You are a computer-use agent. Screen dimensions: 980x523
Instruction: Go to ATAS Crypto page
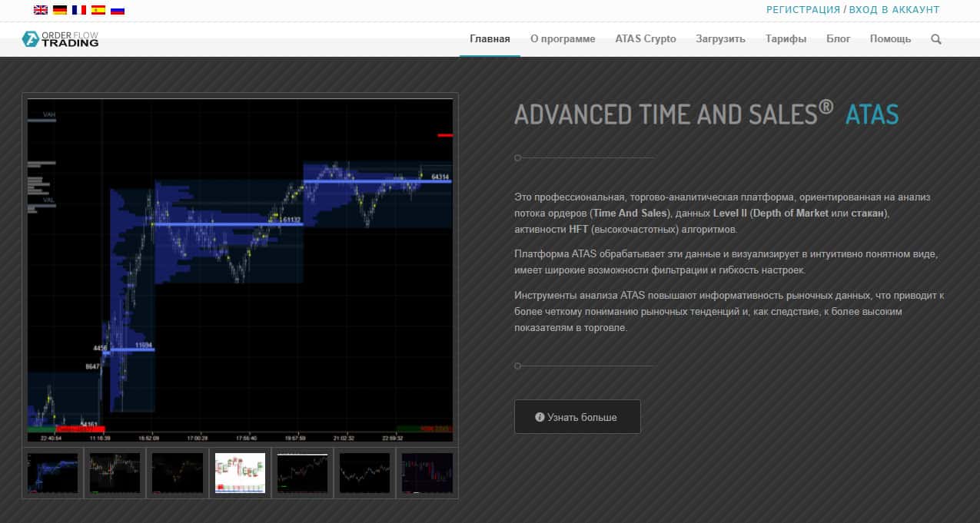(x=646, y=39)
